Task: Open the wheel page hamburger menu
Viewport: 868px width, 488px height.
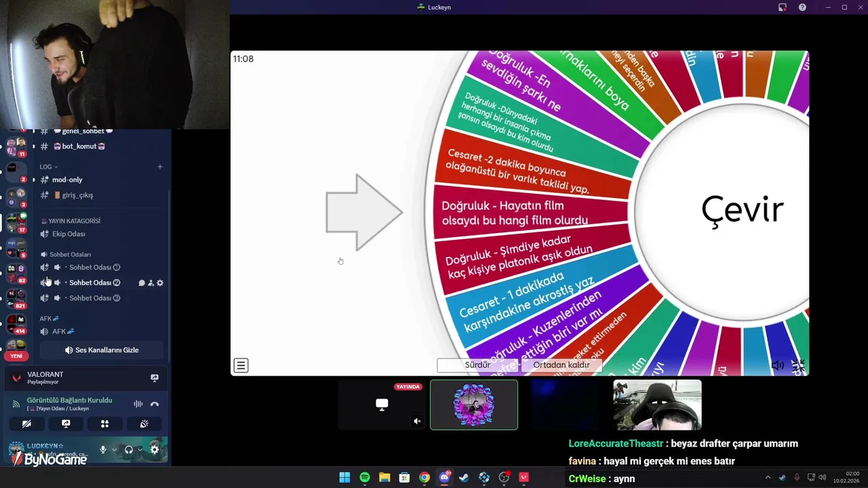Action: pyautogui.click(x=241, y=365)
